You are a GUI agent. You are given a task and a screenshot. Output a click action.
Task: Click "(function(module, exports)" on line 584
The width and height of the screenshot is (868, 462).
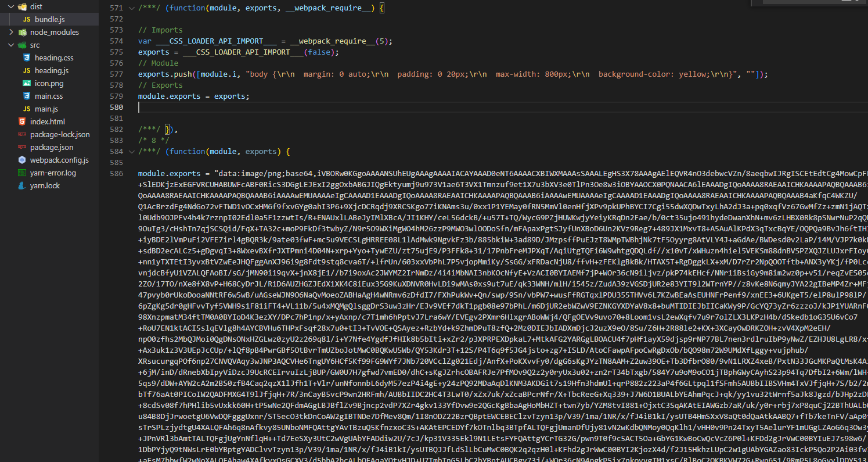coord(222,152)
